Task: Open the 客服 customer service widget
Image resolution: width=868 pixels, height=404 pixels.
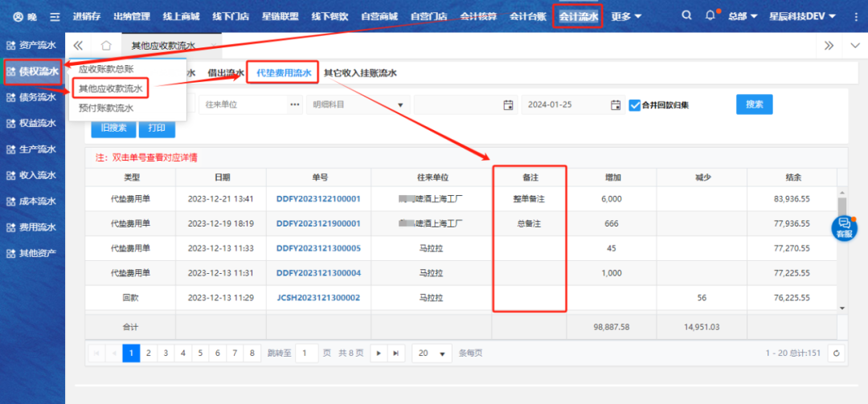Action: coord(843,228)
